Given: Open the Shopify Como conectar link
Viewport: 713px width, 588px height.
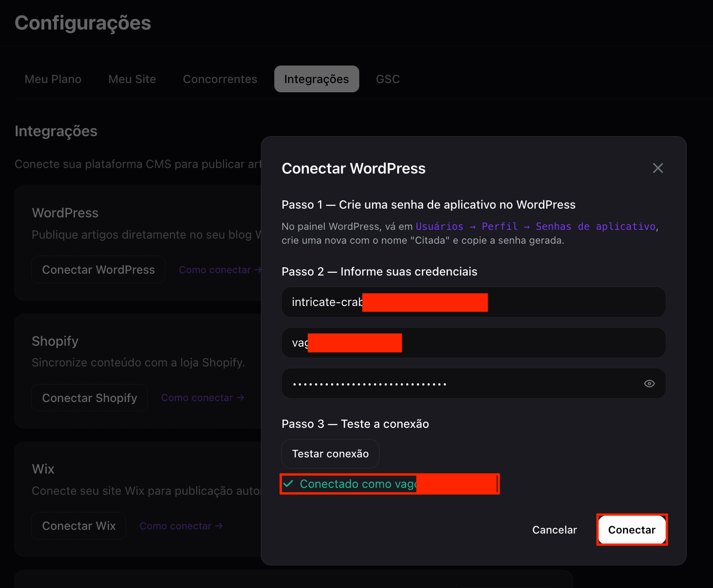Looking at the screenshot, I should point(203,398).
